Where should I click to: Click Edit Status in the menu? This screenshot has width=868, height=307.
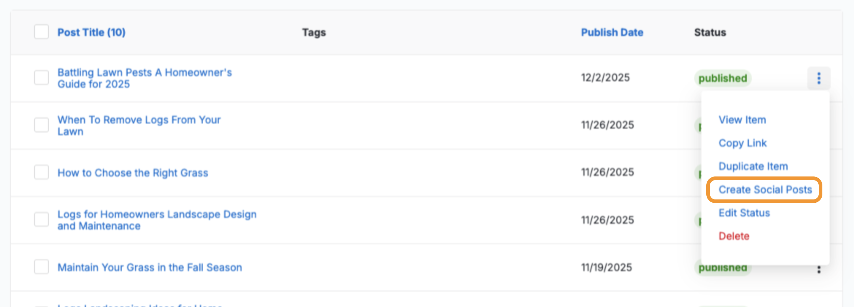744,213
